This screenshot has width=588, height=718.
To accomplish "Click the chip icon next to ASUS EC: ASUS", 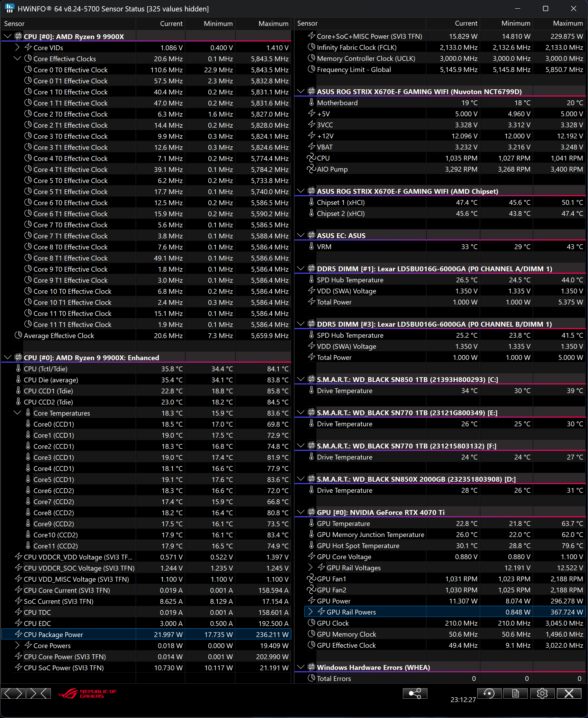I will click(311, 235).
